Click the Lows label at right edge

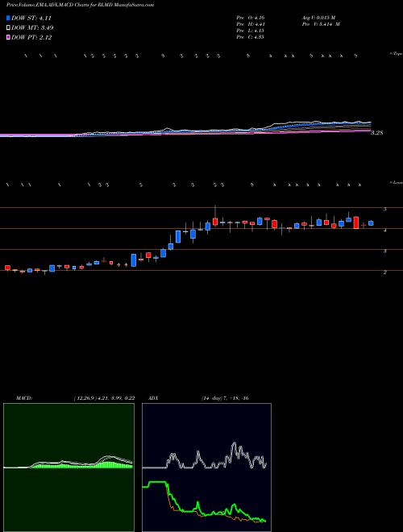click(x=397, y=182)
